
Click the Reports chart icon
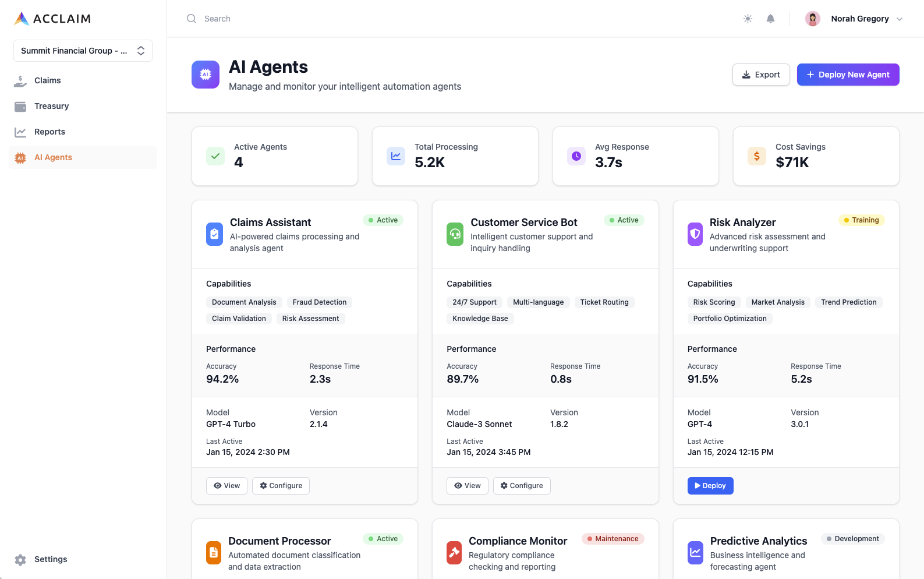(x=20, y=132)
